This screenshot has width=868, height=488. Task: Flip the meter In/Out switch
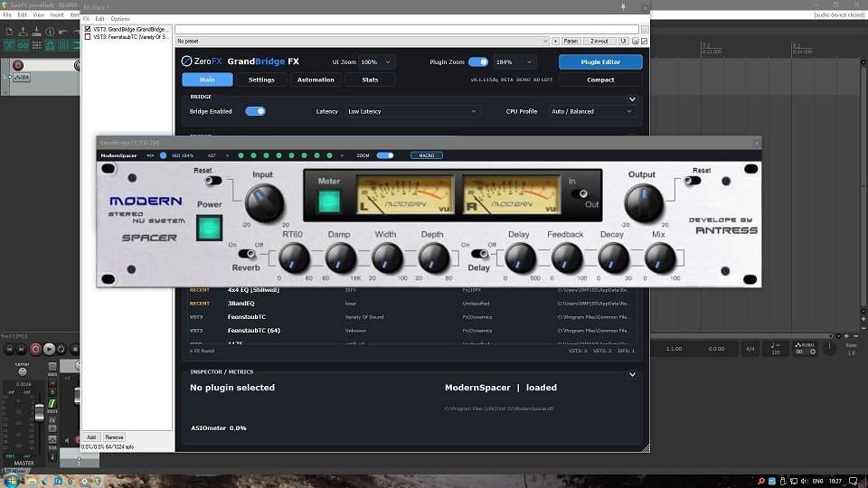[580, 193]
